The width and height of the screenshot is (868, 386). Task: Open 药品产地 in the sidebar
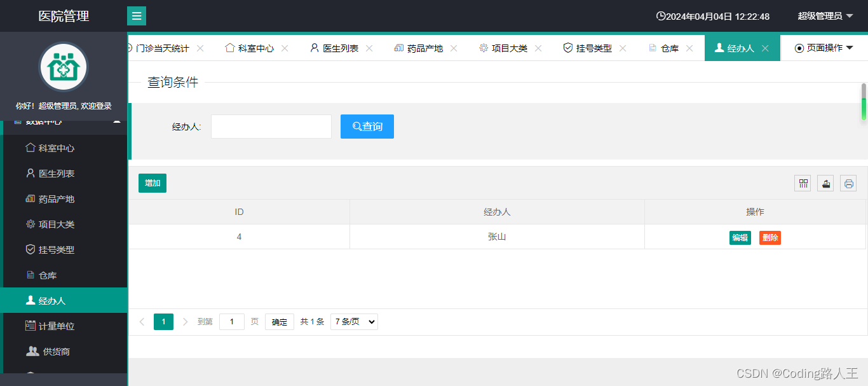[64, 199]
